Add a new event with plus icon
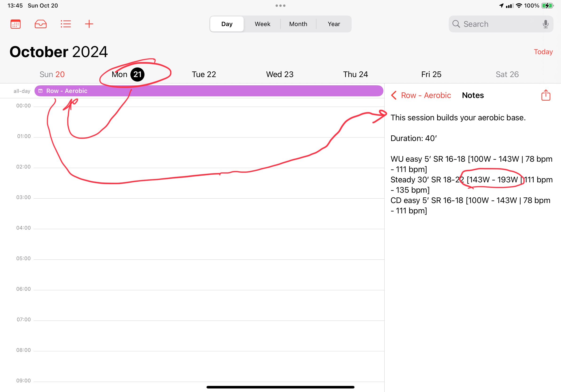The image size is (561, 392). click(89, 24)
